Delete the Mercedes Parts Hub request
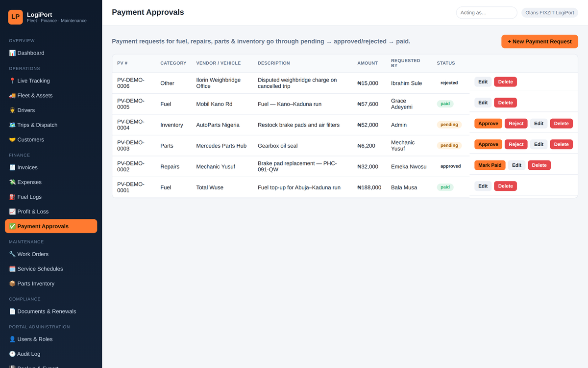Screen dimensions: 588x368 (561, 144)
